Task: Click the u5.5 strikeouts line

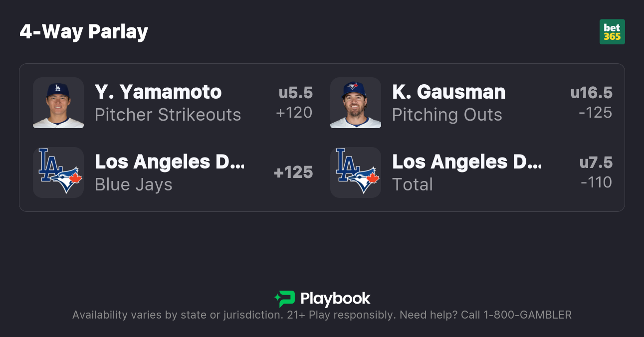Action: [x=295, y=93]
